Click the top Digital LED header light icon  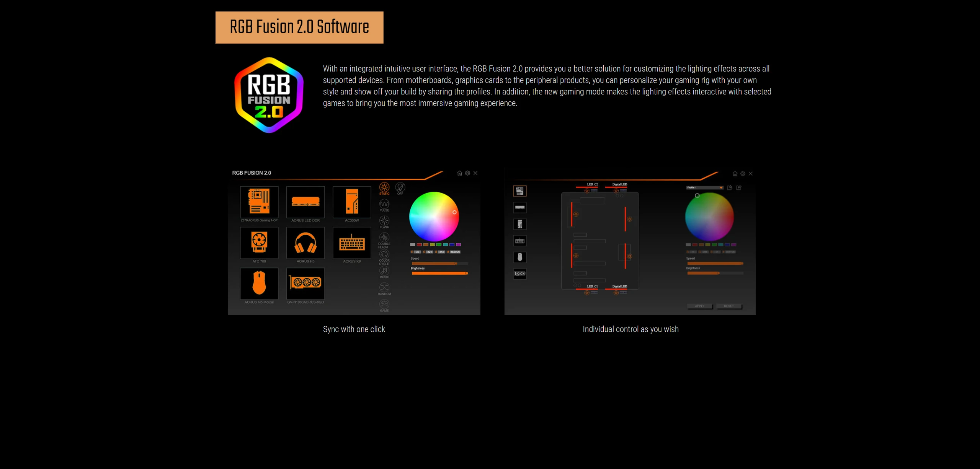pyautogui.click(x=616, y=191)
